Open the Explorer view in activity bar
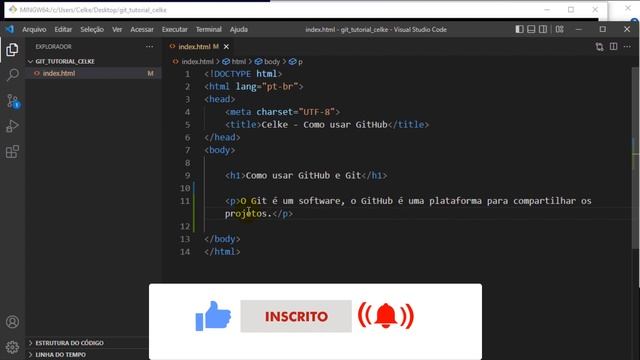The image size is (640, 360). pos(12,50)
